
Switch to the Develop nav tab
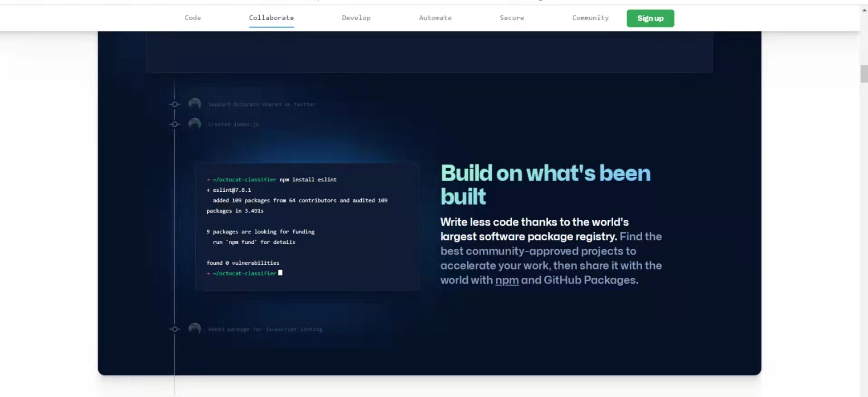coord(356,18)
